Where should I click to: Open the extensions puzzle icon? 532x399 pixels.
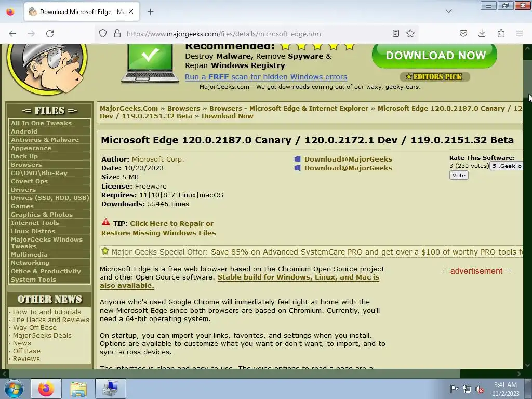501,33
